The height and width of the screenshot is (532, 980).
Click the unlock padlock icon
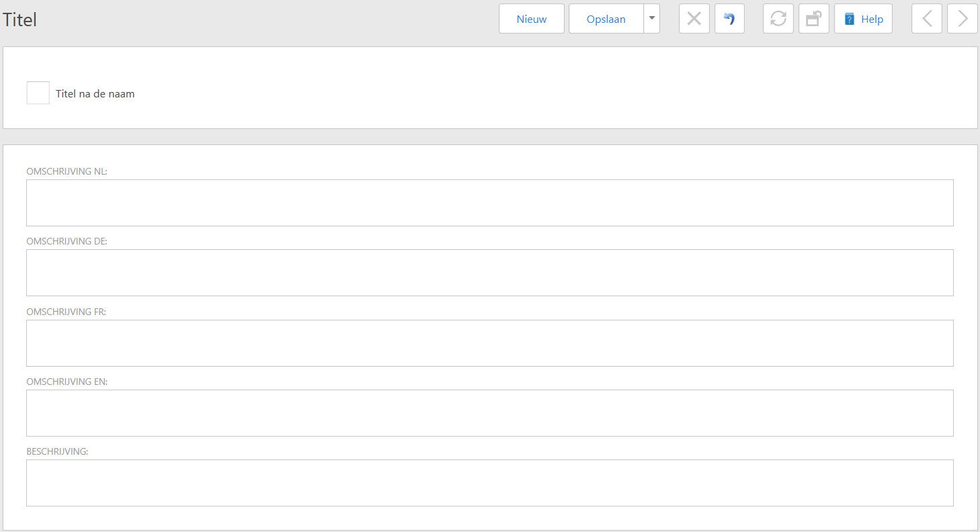click(813, 19)
